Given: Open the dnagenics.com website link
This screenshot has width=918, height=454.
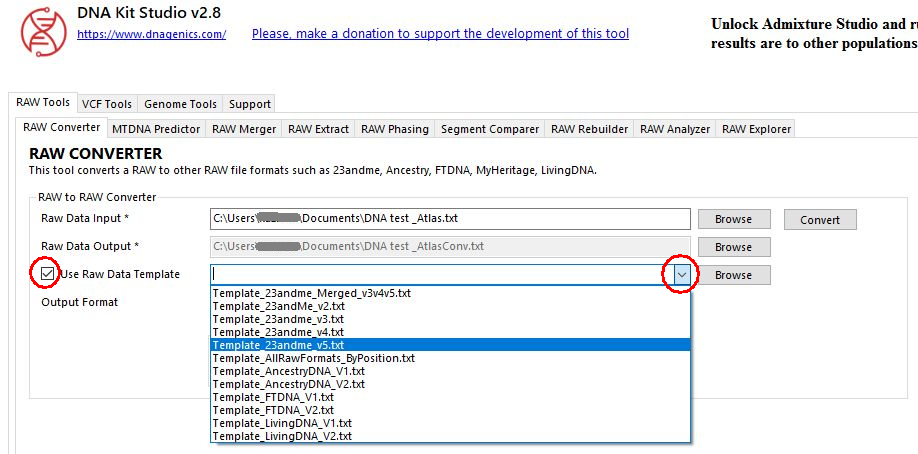Looking at the screenshot, I should click(x=151, y=34).
